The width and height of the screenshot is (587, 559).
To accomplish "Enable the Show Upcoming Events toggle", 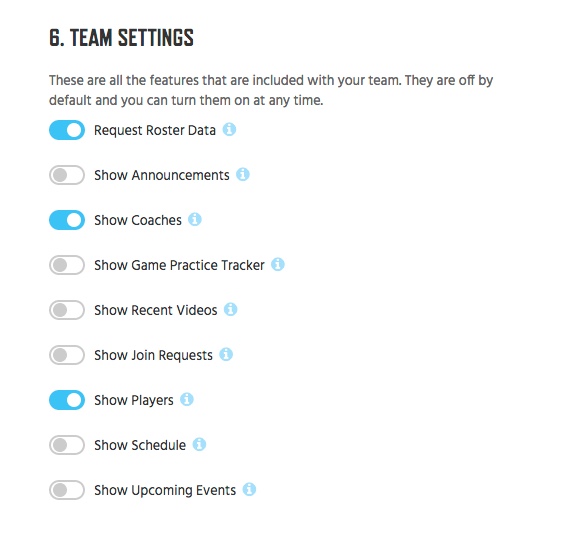I will (67, 490).
